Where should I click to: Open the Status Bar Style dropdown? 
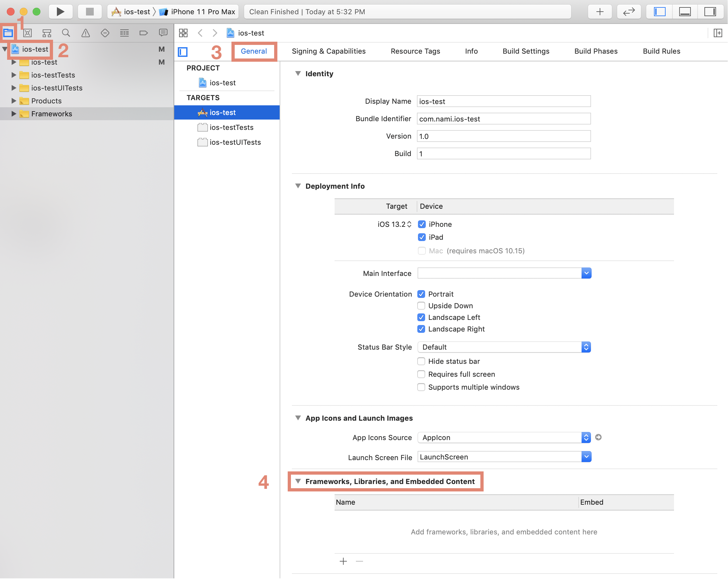504,347
